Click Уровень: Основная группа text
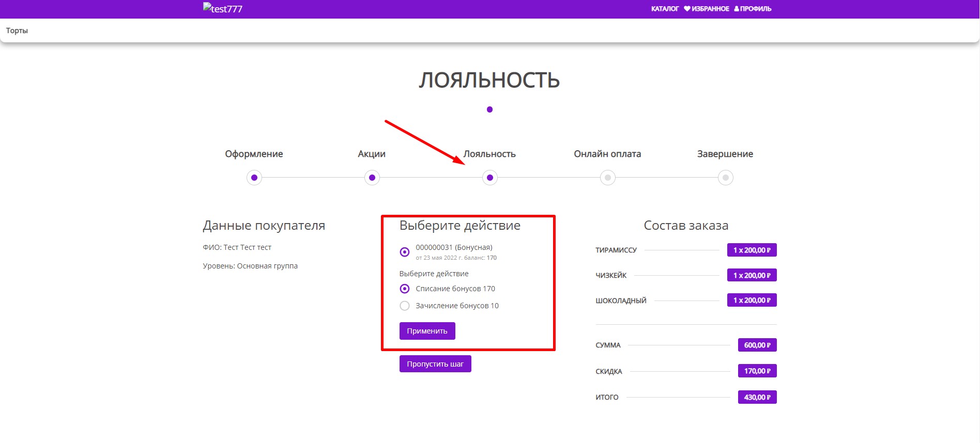 click(250, 266)
